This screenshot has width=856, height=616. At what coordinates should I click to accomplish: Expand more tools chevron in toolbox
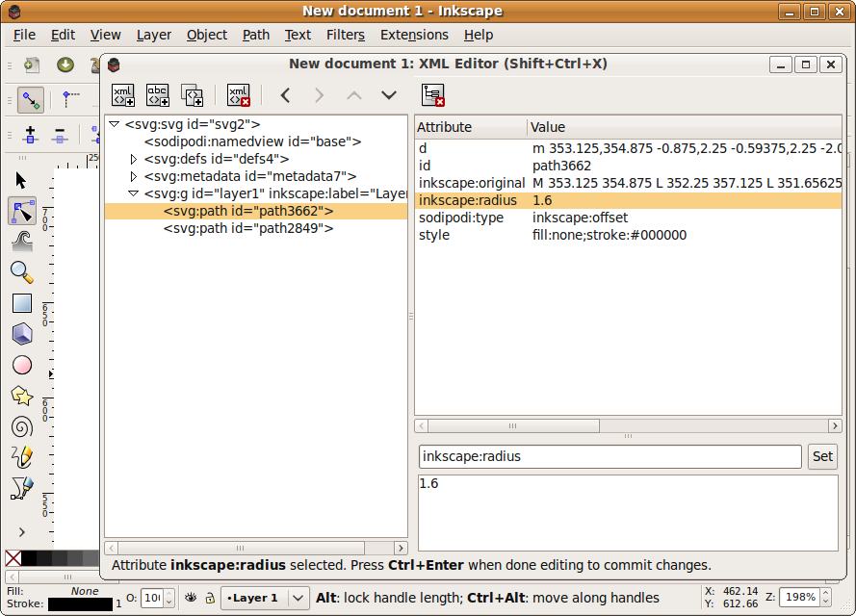pos(22,532)
